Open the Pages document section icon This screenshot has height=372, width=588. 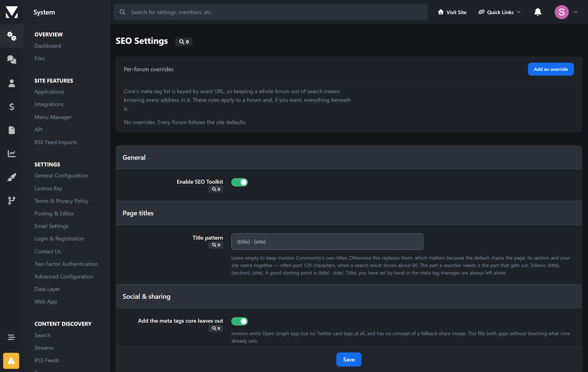[12, 130]
